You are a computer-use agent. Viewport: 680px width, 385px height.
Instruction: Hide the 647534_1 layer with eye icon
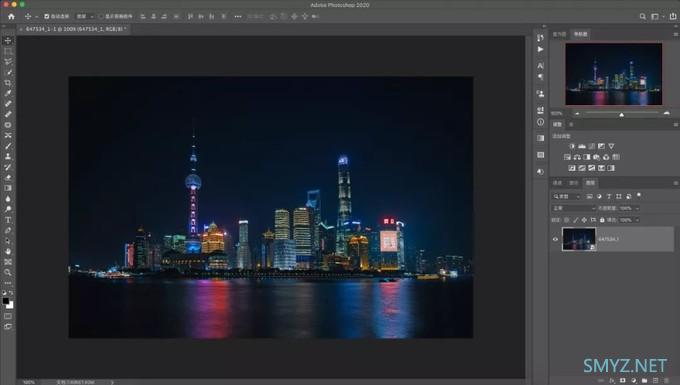(x=555, y=239)
